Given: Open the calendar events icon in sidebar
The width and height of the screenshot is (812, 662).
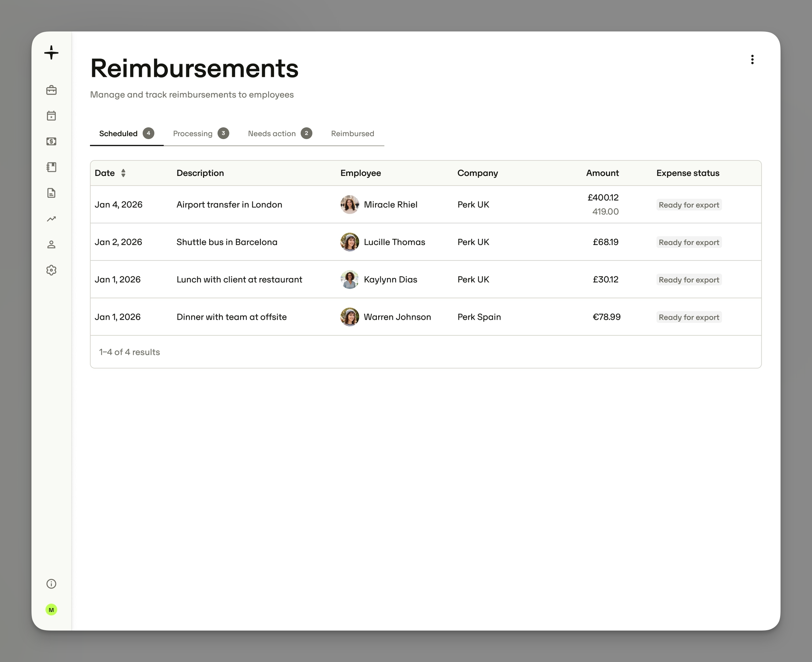Looking at the screenshot, I should click(x=52, y=116).
